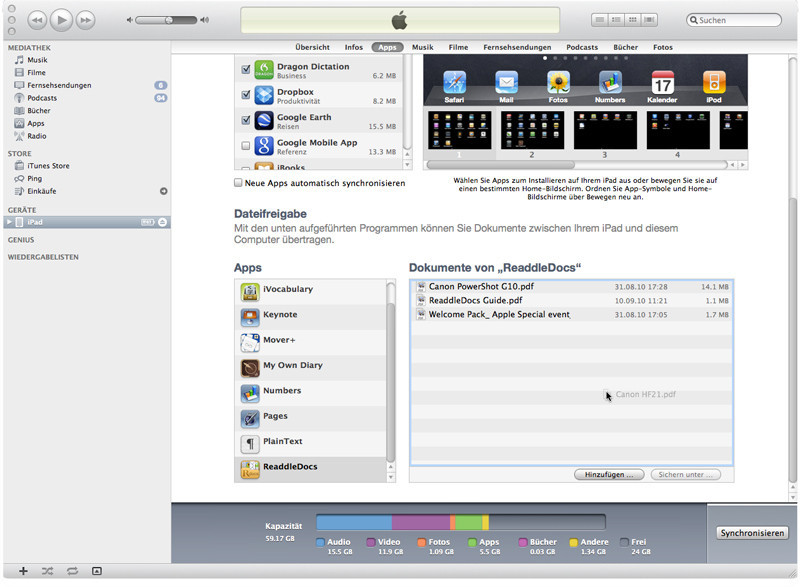Select ReaddleDocs Guide.pdf document

(x=572, y=300)
